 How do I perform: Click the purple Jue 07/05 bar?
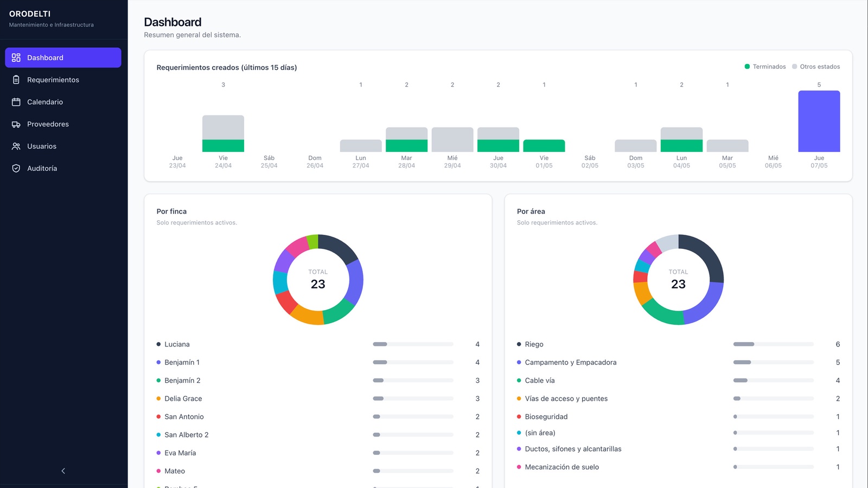coord(819,121)
